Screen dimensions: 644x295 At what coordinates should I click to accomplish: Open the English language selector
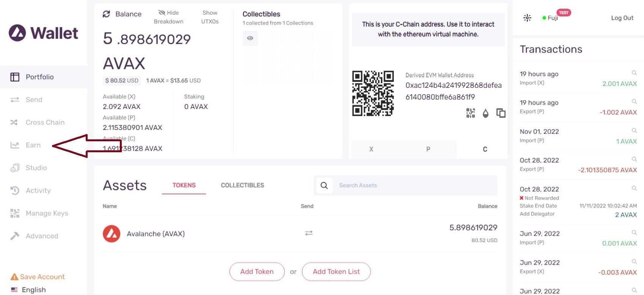coord(33,290)
